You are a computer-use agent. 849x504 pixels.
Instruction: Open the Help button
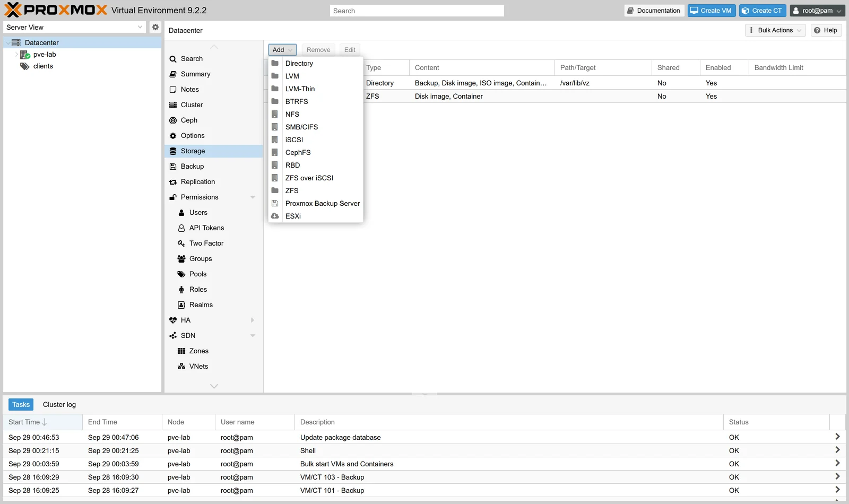point(826,30)
